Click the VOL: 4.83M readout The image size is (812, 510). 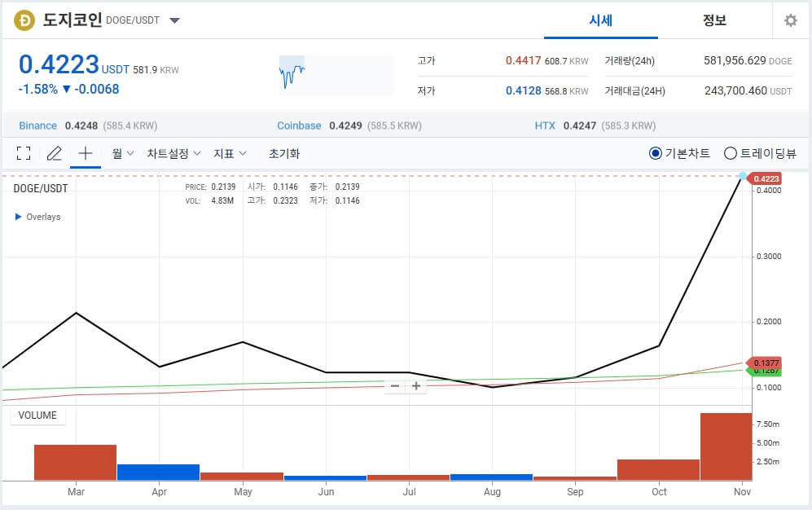coord(209,201)
